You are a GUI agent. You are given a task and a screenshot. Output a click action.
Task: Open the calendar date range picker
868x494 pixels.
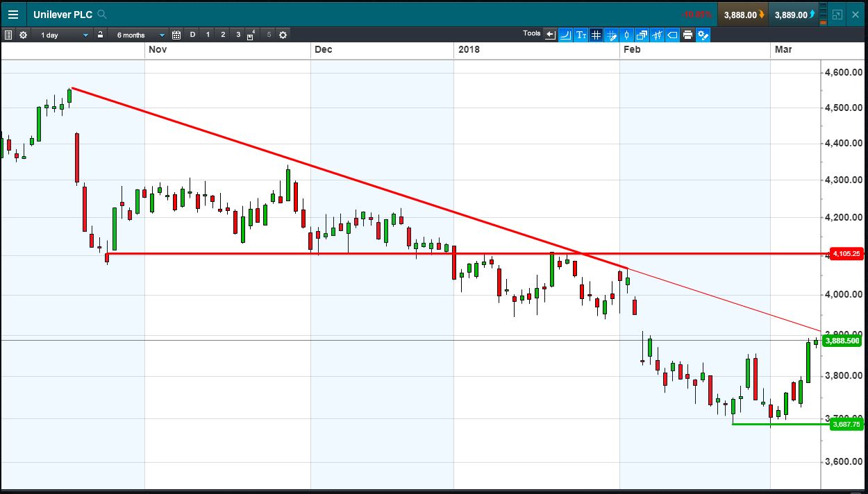(x=176, y=35)
